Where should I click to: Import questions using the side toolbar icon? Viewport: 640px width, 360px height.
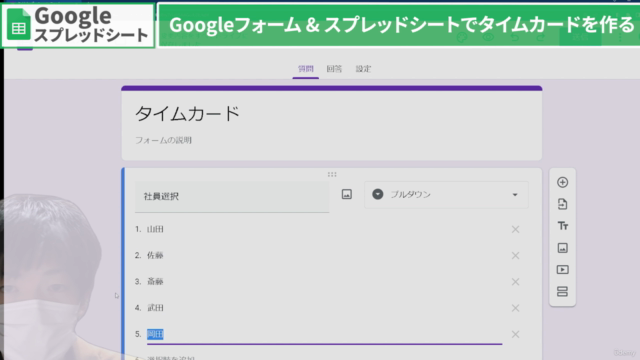pyautogui.click(x=562, y=204)
